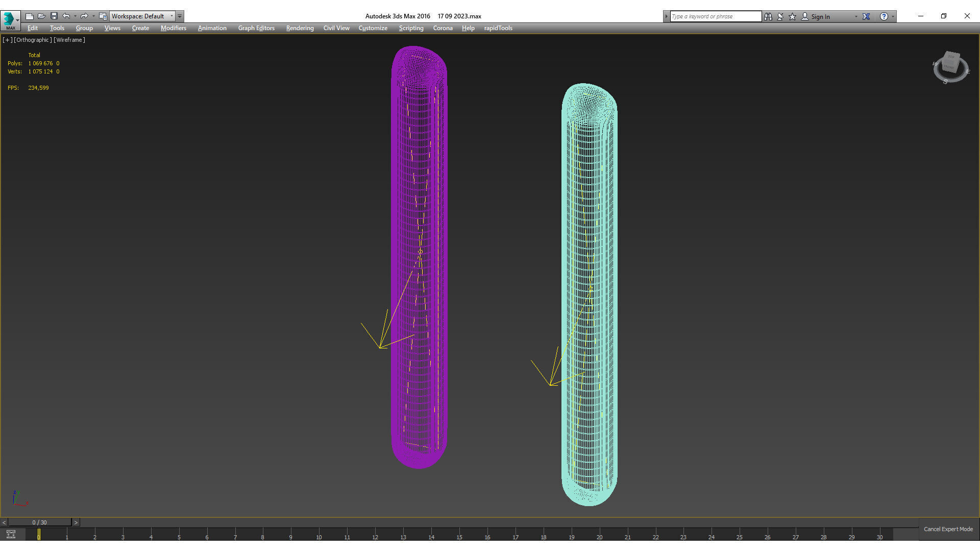Click the Redo arrow icon
This screenshot has width=980, height=551.
pyautogui.click(x=84, y=16)
